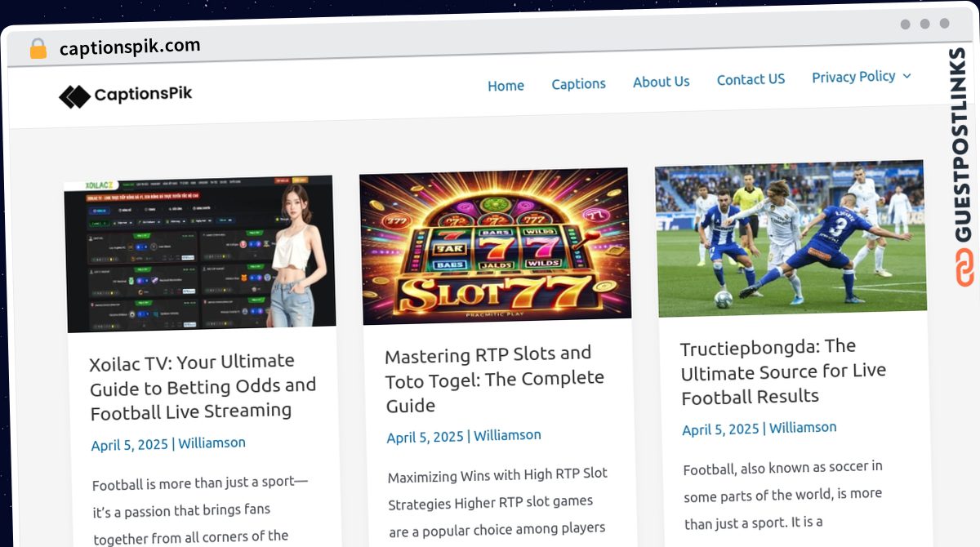Image resolution: width=980 pixels, height=547 pixels.
Task: Click the orange padlock icon in address bar
Action: [x=38, y=49]
